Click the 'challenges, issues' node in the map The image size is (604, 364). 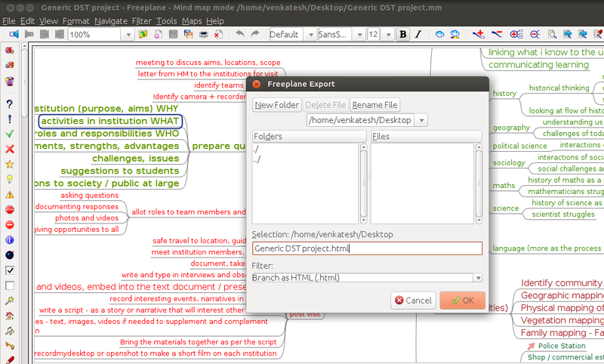coord(136,159)
